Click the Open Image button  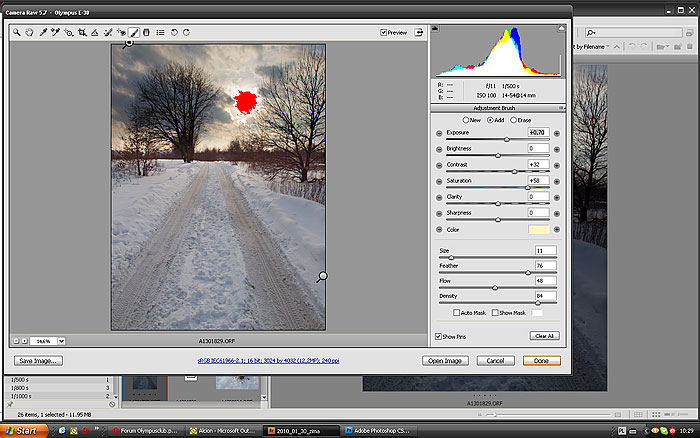(x=444, y=360)
